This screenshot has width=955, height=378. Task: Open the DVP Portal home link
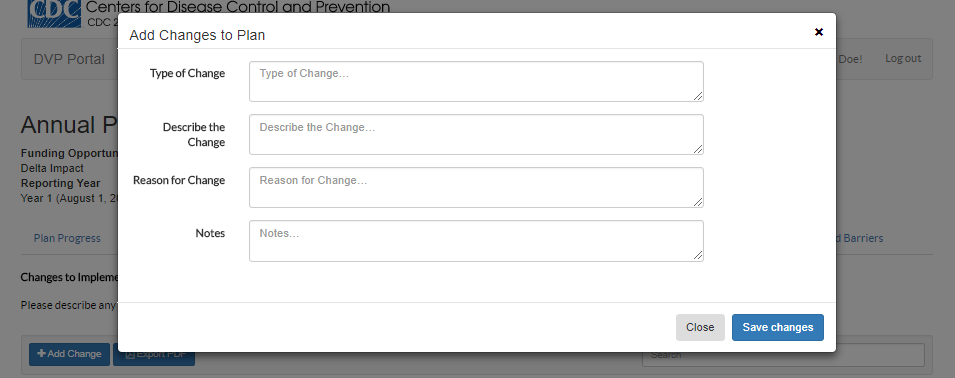coord(69,59)
